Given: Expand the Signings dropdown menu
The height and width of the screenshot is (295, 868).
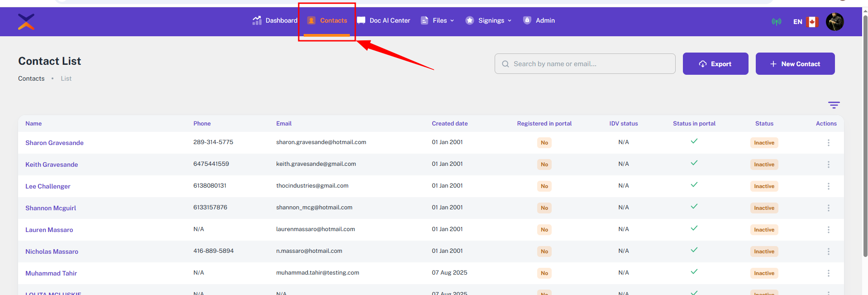Looking at the screenshot, I should click(x=489, y=20).
